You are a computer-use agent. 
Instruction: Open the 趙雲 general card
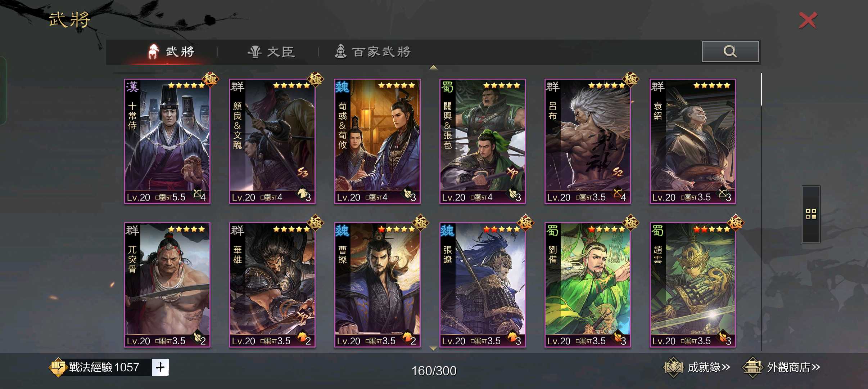point(692,285)
